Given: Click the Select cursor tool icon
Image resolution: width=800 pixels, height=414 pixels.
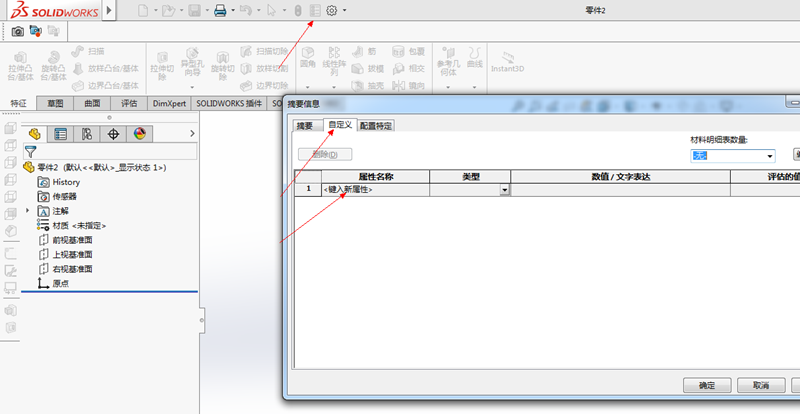Looking at the screenshot, I should [x=271, y=10].
